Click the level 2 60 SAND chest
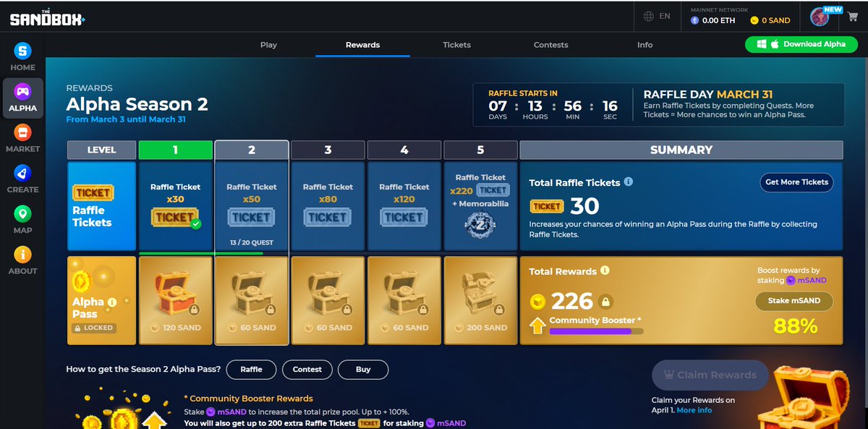 (x=251, y=294)
